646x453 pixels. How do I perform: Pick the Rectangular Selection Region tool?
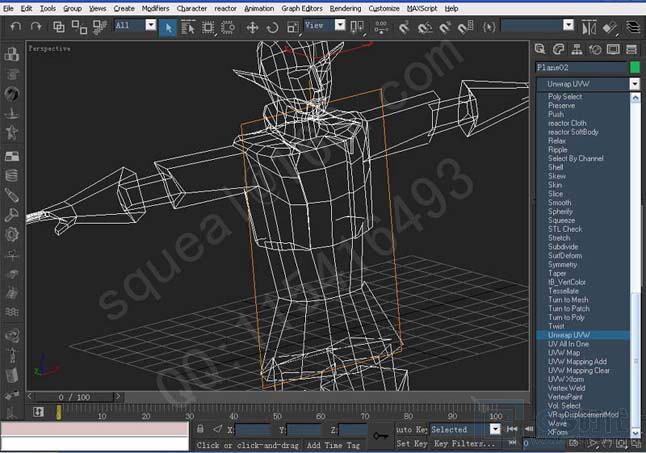pos(208,28)
